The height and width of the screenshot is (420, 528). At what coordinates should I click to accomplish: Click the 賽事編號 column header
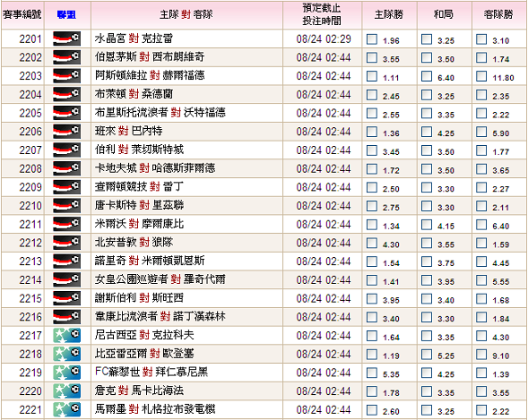[22, 14]
